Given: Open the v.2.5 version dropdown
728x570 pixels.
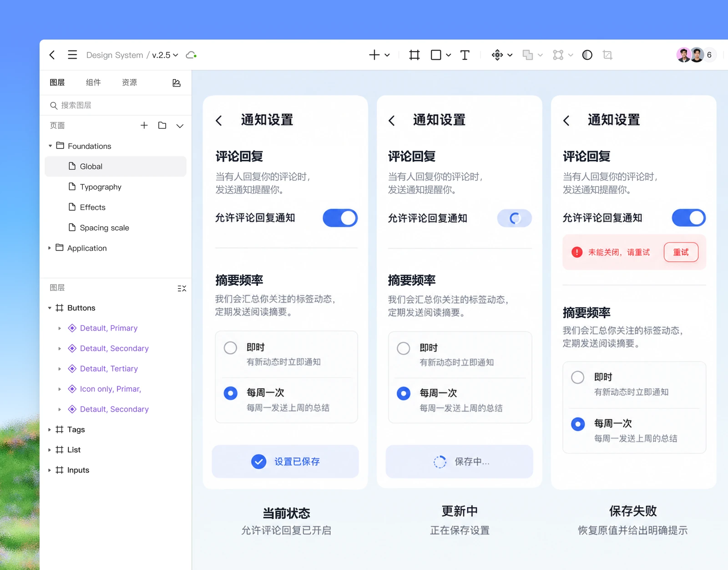Looking at the screenshot, I should [165, 55].
